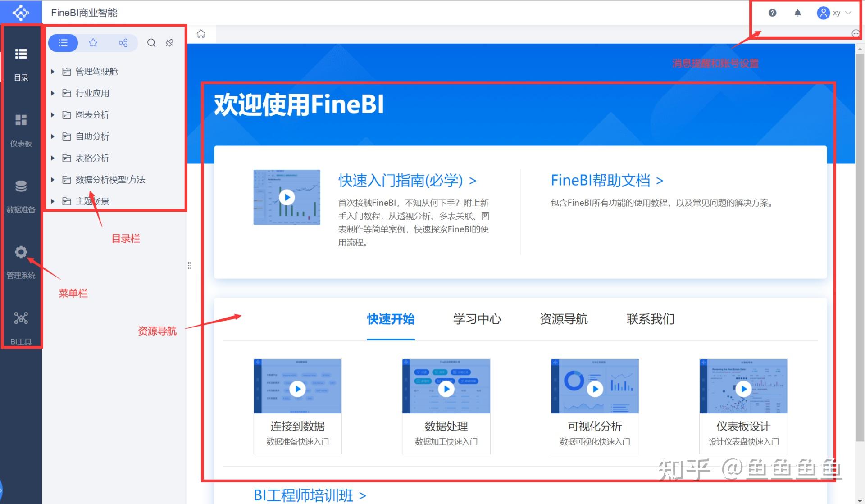Open the BI工具 panel
Image resolution: width=865 pixels, height=504 pixels.
tap(21, 324)
